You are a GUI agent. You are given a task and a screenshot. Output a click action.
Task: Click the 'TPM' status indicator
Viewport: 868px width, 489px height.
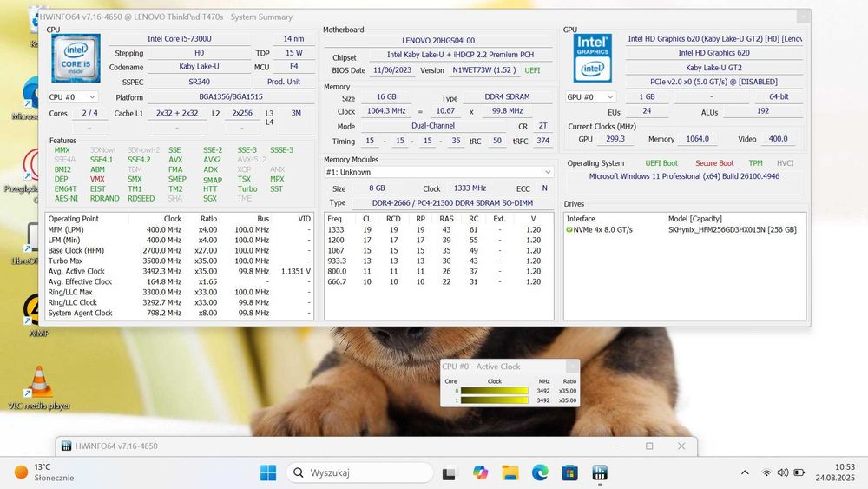pos(756,163)
